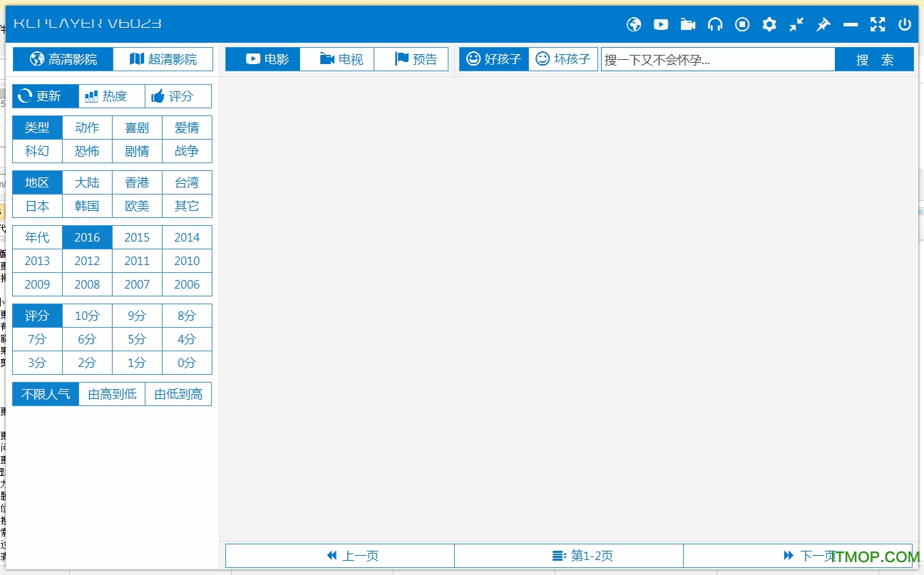Open page selector 第1-2页

569,556
